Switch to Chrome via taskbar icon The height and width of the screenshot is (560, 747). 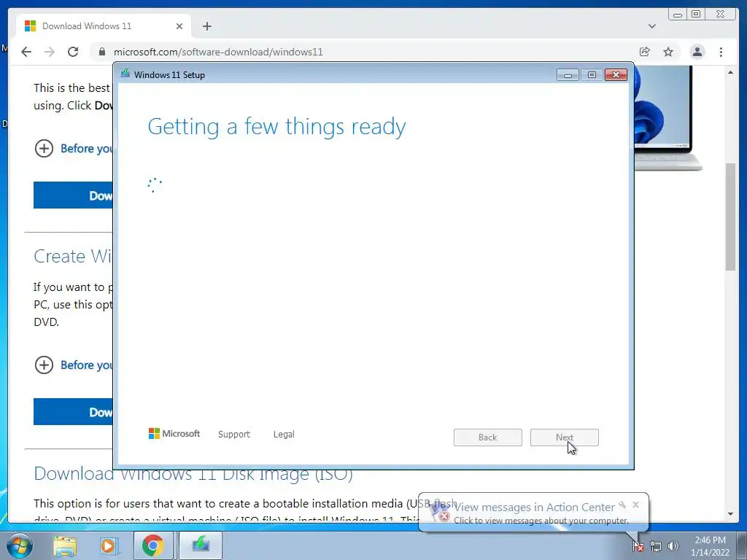(153, 545)
